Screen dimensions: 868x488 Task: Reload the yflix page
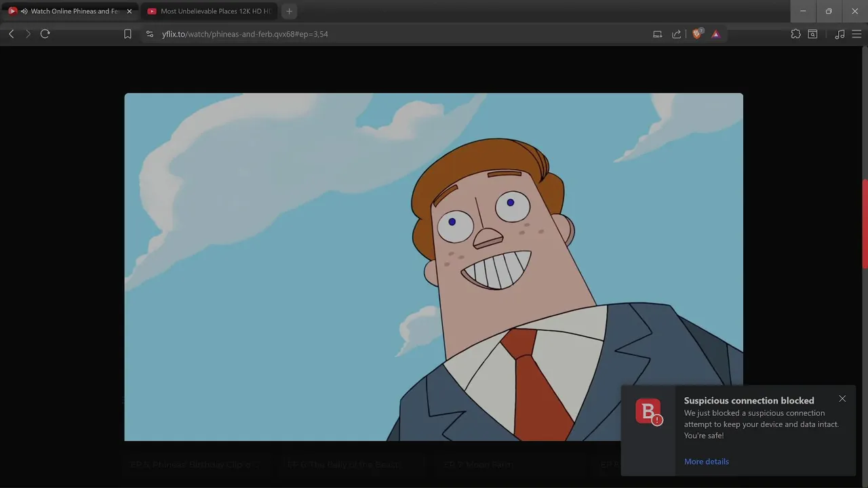pyautogui.click(x=45, y=34)
